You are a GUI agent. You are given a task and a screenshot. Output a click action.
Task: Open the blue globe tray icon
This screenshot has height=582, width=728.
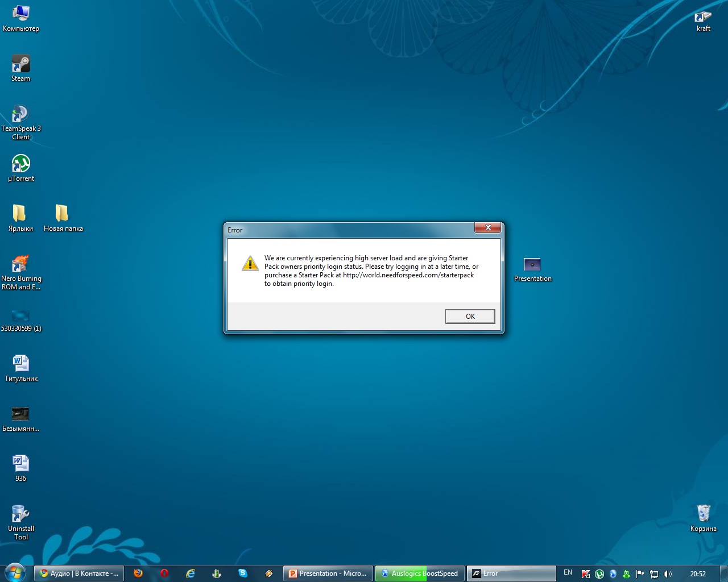click(x=613, y=573)
